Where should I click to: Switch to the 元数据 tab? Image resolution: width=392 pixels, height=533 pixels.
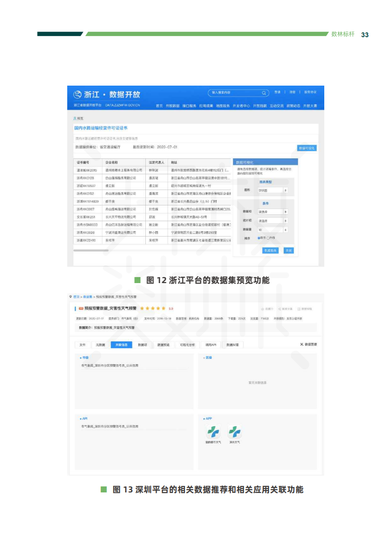pos(100,344)
